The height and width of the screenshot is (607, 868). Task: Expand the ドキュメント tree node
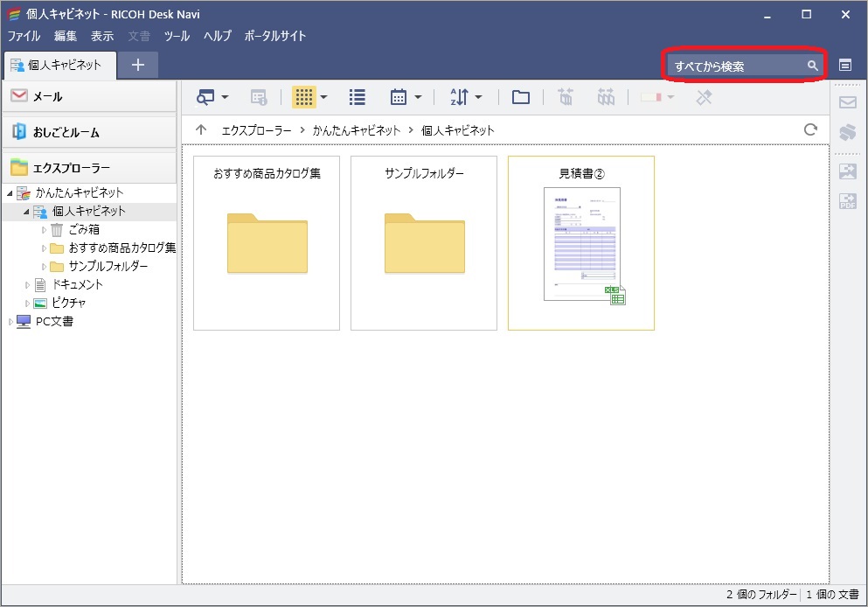[x=28, y=284]
